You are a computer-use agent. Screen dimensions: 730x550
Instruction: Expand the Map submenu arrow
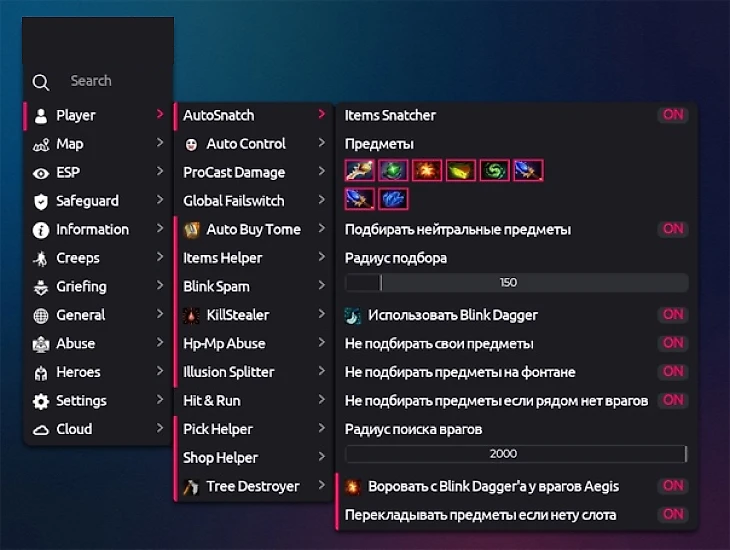click(160, 143)
